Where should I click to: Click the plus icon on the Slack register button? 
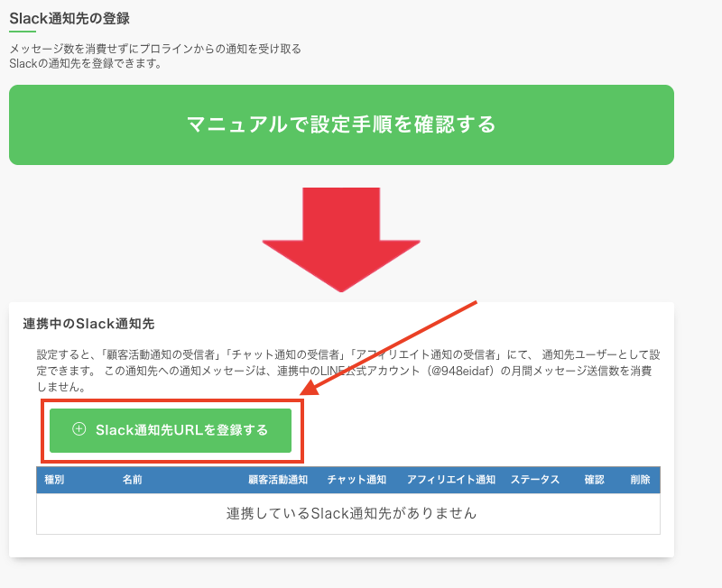[x=79, y=430]
